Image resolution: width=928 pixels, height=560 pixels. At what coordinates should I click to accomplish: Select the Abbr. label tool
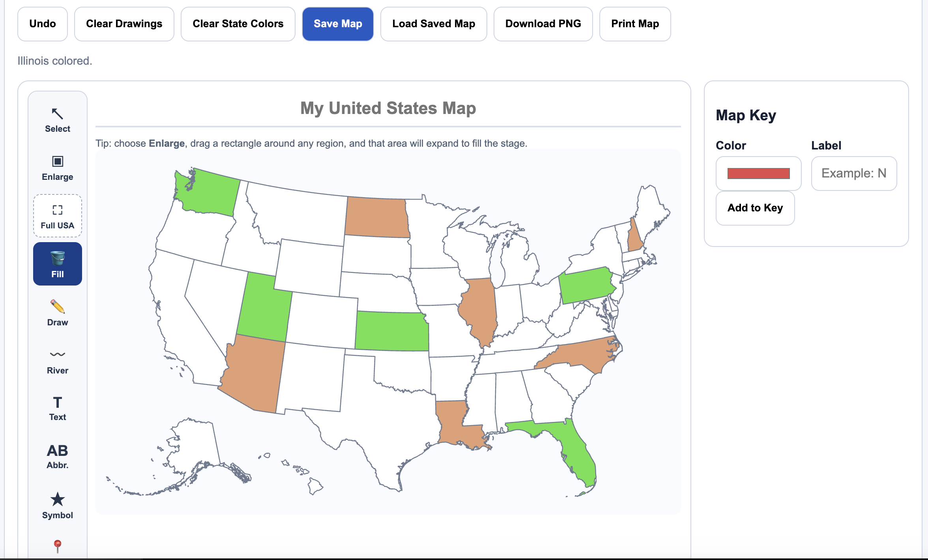(58, 457)
